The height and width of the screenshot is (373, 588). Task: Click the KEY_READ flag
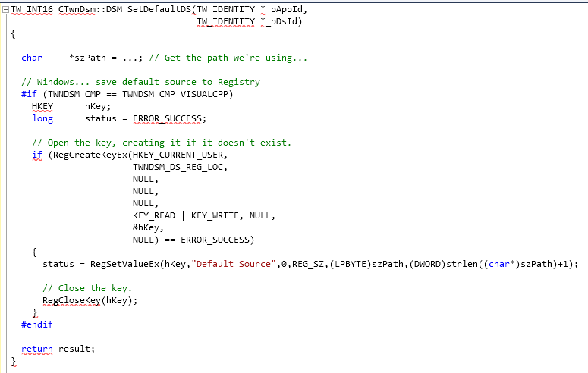(x=154, y=215)
